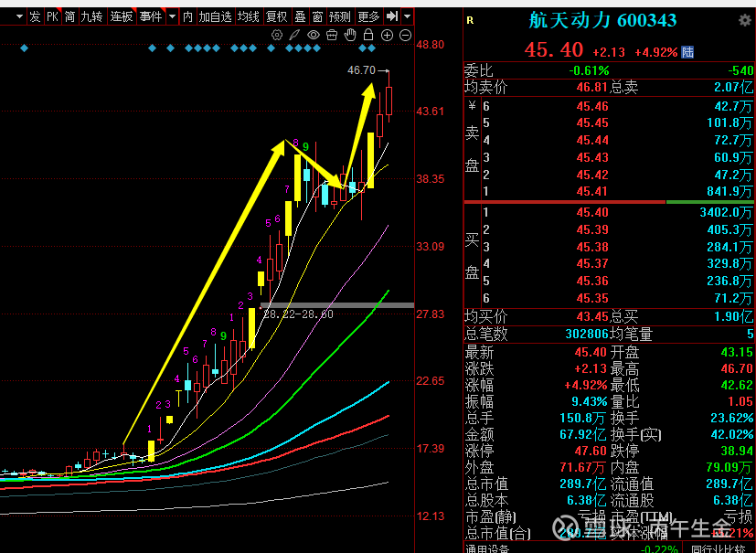The width and height of the screenshot is (756, 553).
Task: Click price axis label 48.80
Action: [x=430, y=45]
